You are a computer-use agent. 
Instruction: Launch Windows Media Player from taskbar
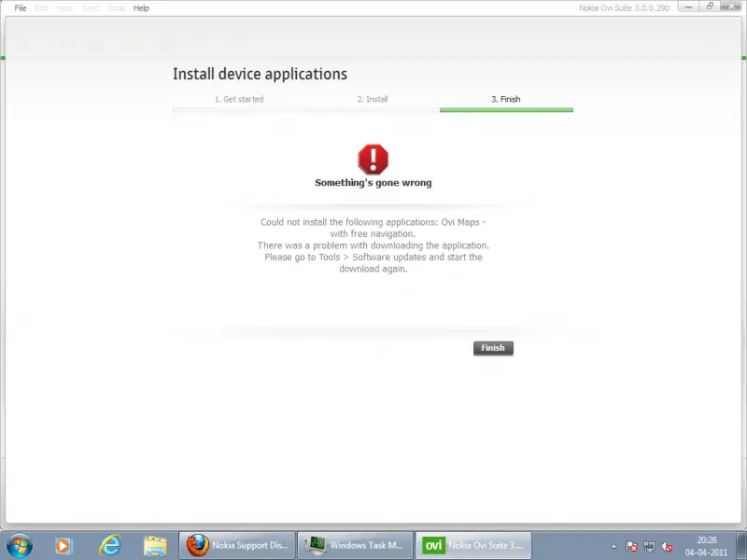pos(63,546)
